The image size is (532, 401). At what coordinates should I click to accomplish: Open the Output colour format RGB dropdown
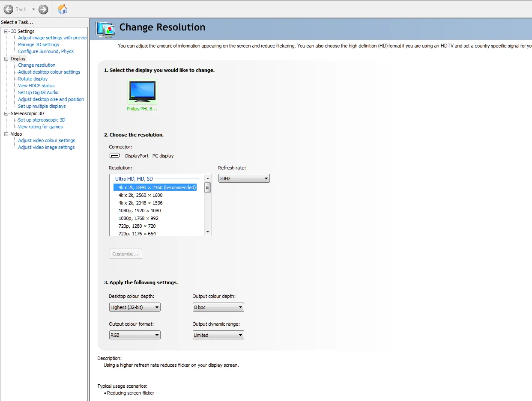(x=134, y=335)
